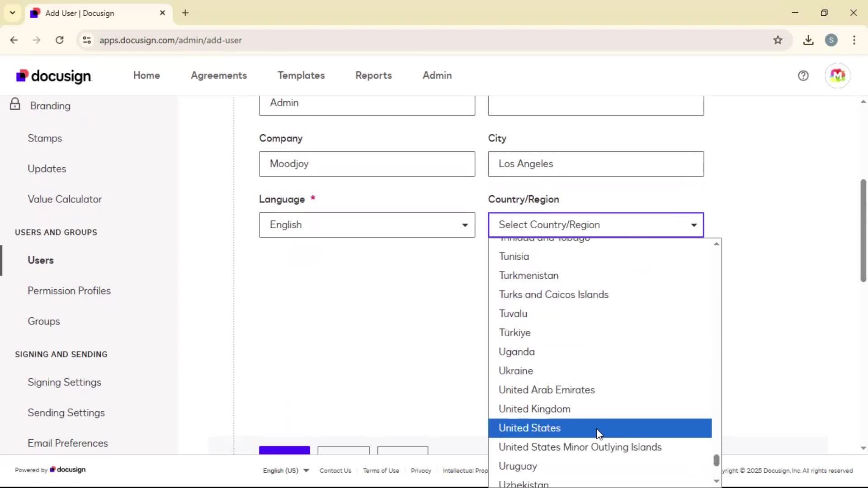Click the Company input field
868x488 pixels.
pyautogui.click(x=367, y=164)
